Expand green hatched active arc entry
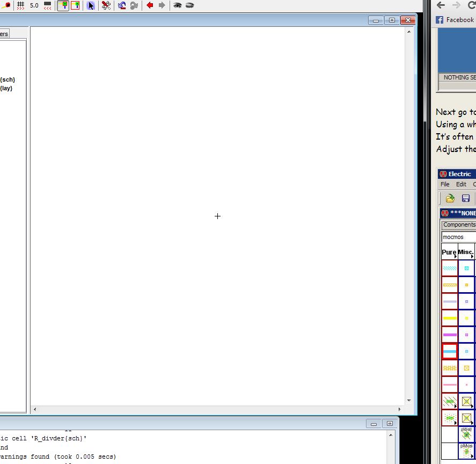This screenshot has width=476, height=464. pos(450,401)
